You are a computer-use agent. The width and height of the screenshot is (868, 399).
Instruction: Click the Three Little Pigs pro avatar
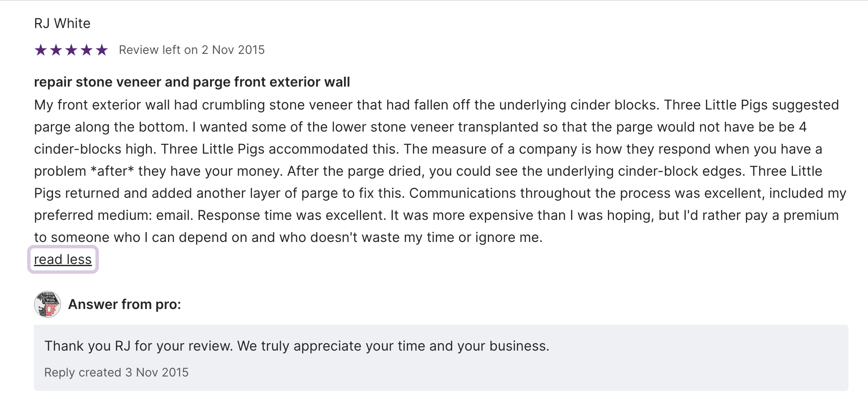point(48,304)
